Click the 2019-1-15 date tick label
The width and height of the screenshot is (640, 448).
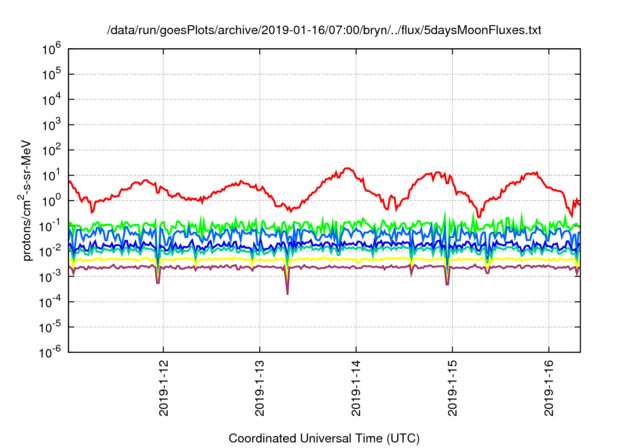(x=453, y=388)
